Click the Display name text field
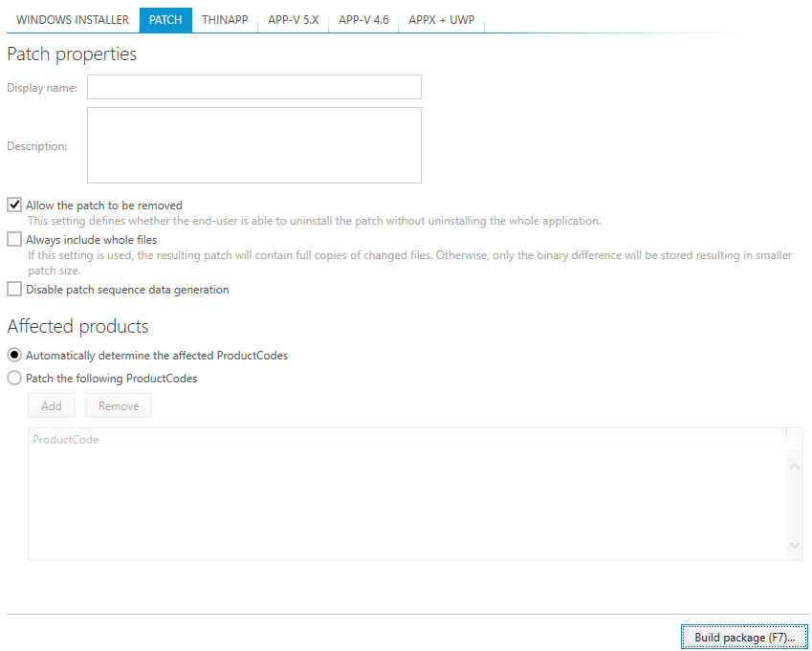Screen dimensions: 812x651 click(x=253, y=87)
